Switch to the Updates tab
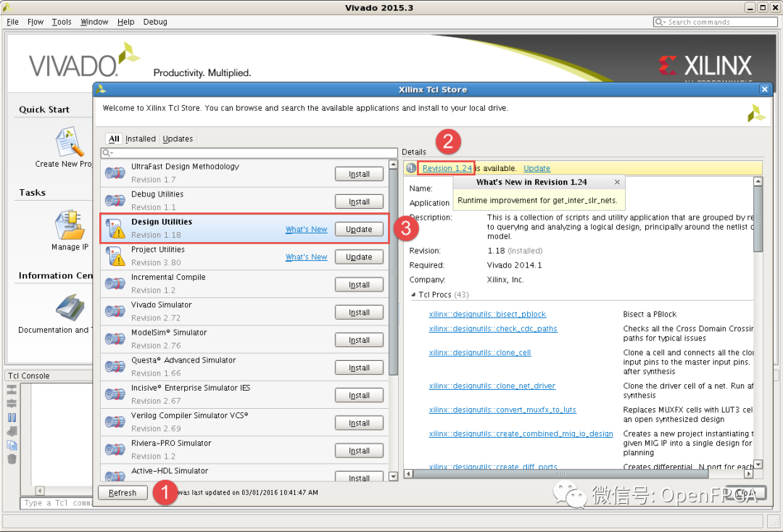This screenshot has height=532, width=783. point(178,138)
